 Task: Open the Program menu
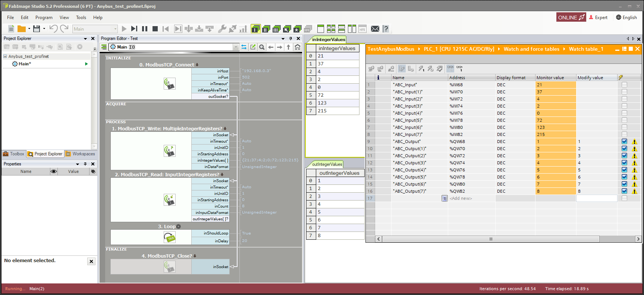point(44,18)
